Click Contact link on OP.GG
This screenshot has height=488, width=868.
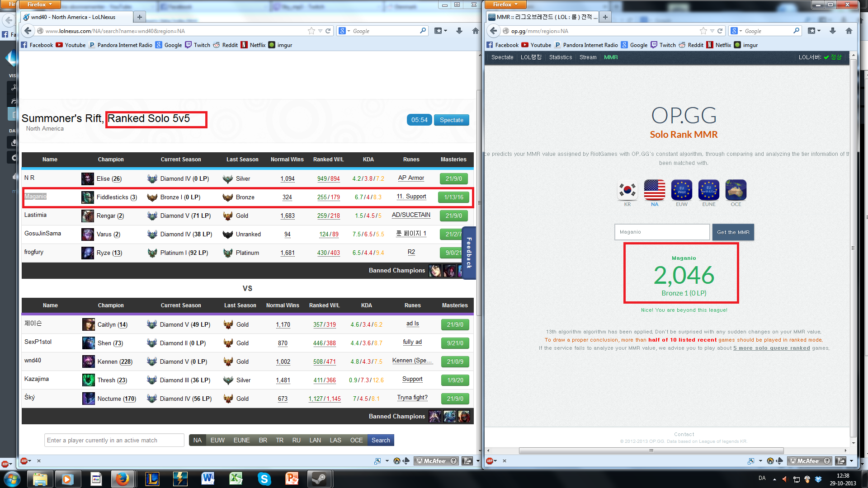684,434
